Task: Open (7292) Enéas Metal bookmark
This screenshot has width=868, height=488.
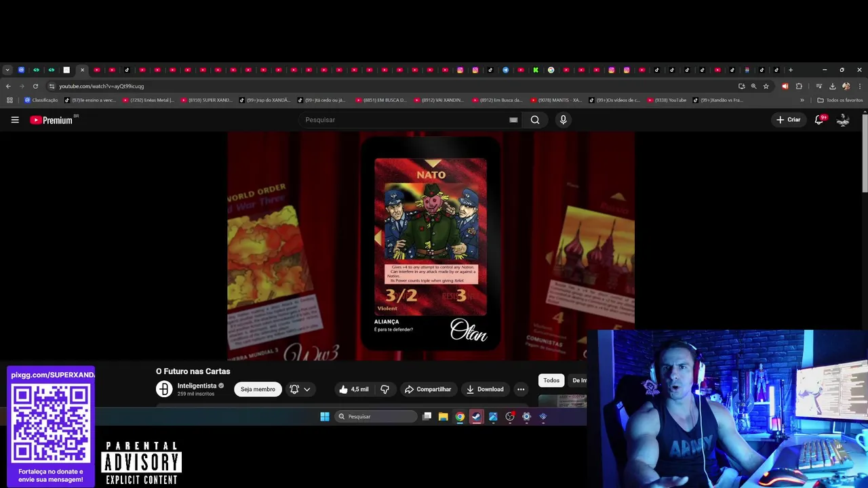Action: pos(148,100)
